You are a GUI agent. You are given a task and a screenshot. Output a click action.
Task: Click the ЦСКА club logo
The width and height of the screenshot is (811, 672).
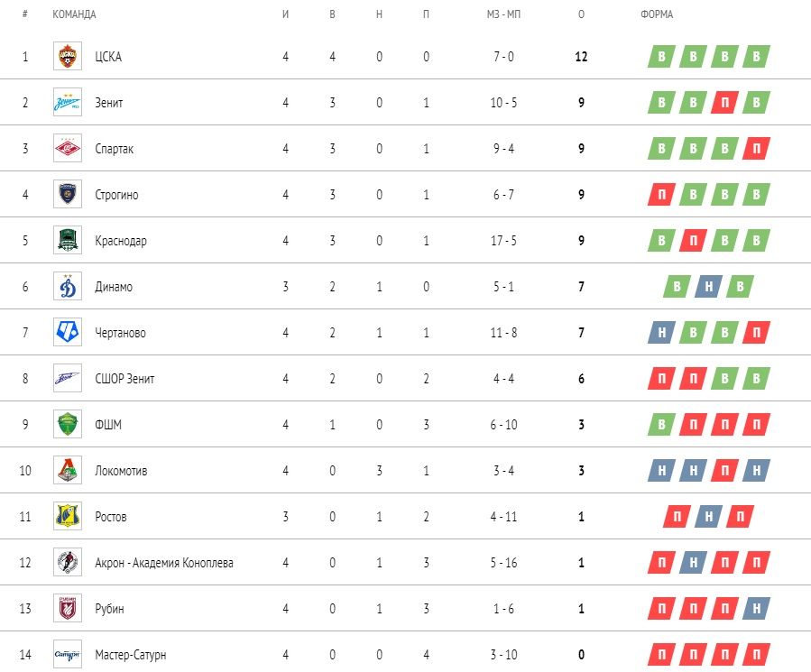click(x=68, y=56)
